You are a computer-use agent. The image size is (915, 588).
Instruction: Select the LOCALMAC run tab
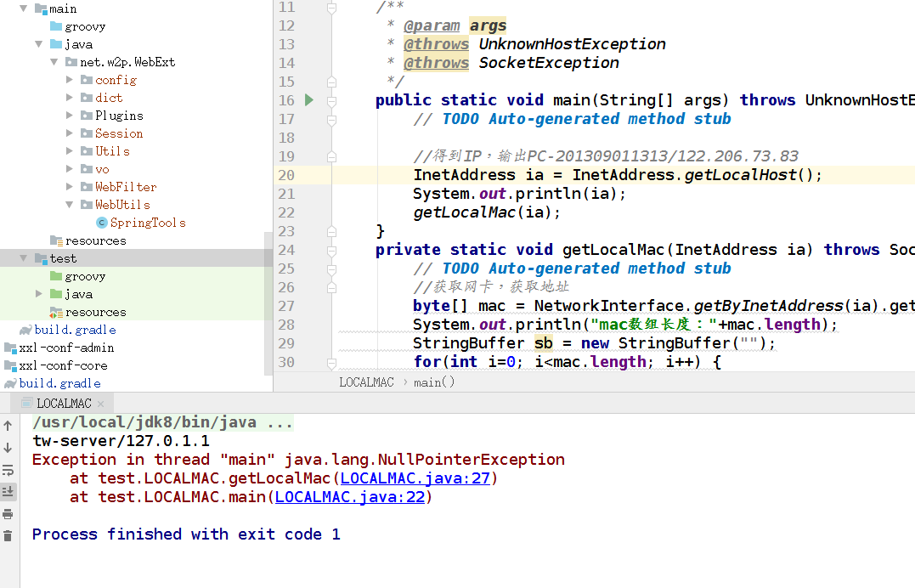click(64, 404)
